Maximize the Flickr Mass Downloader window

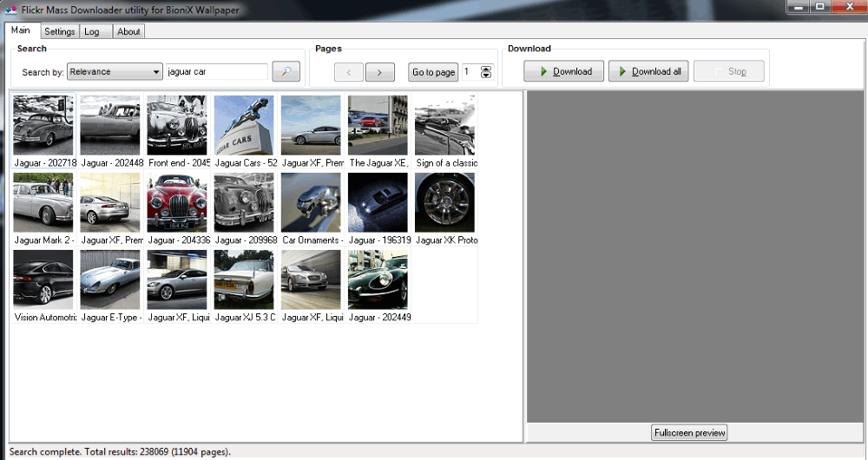coord(820,7)
